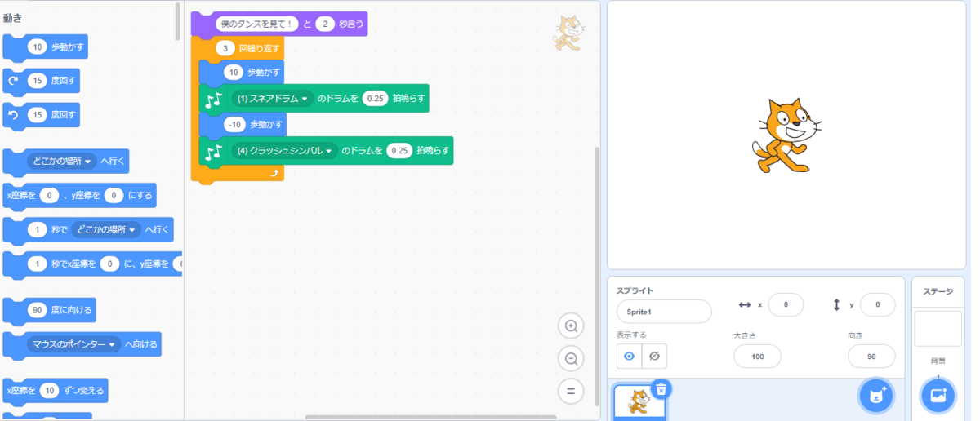980x421 pixels.
Task: Click the 10 field in x座標を10ずつ変える block
Action: [x=50, y=391]
